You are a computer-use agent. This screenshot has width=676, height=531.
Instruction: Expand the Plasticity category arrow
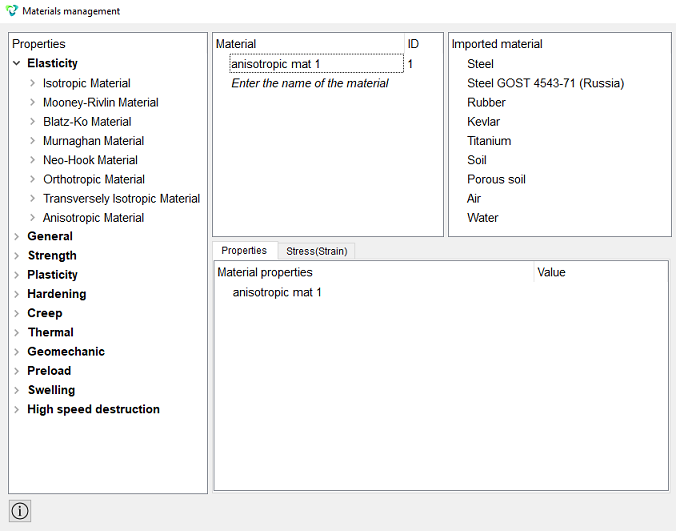pos(17,275)
